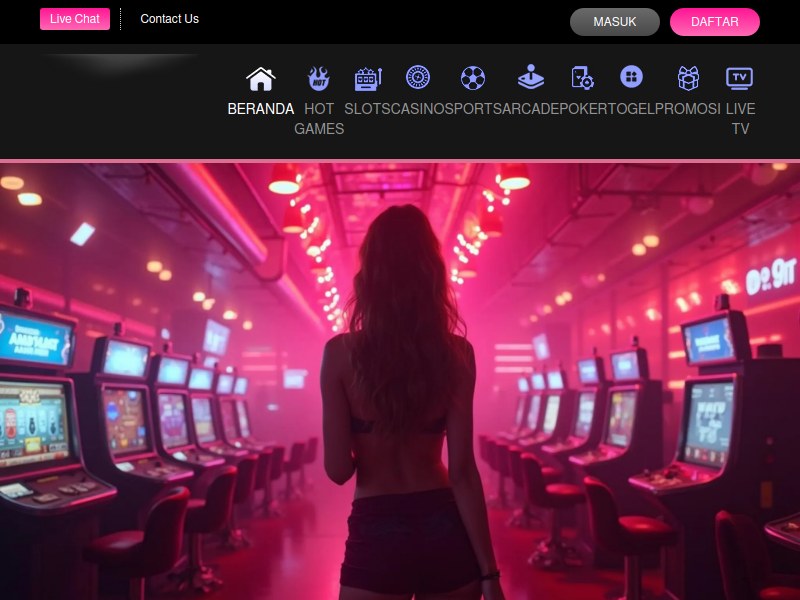Click the casino slot room banner image
The width and height of the screenshot is (800, 600).
400,380
